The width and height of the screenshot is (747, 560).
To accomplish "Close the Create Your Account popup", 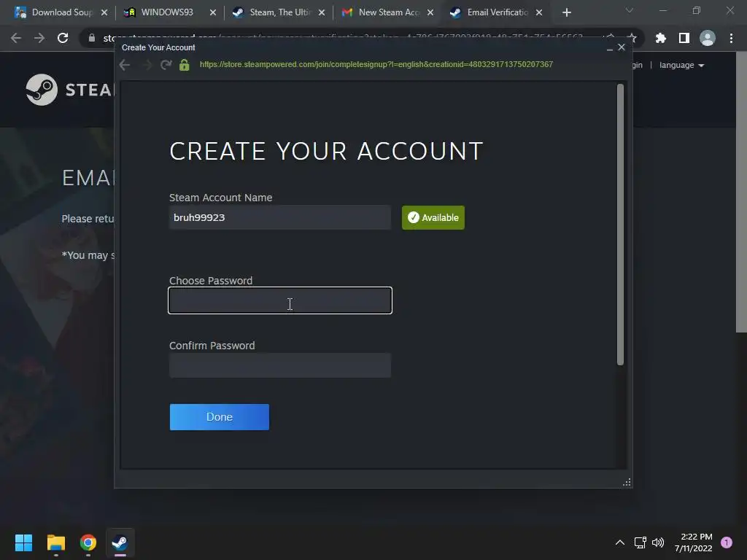I will coord(622,47).
